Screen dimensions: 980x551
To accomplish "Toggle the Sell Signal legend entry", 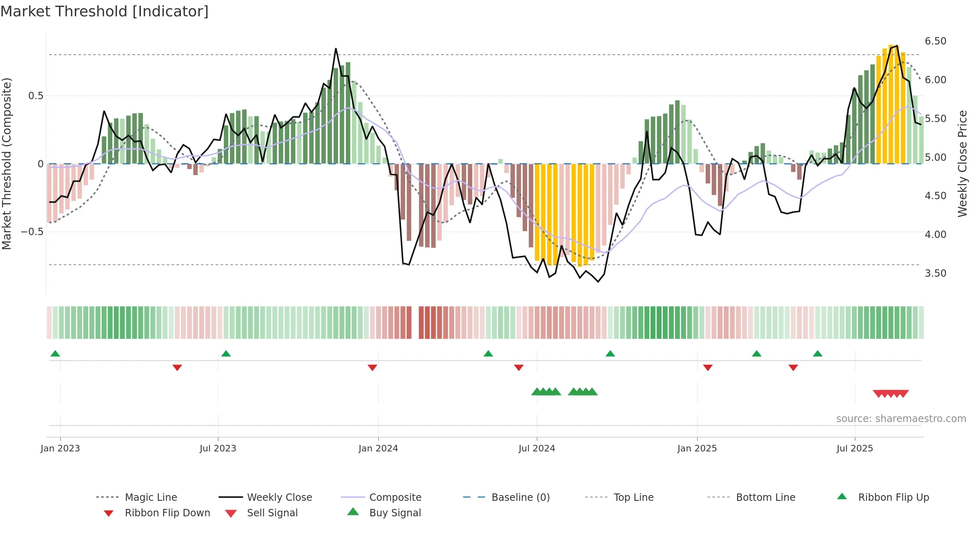I will [261, 513].
